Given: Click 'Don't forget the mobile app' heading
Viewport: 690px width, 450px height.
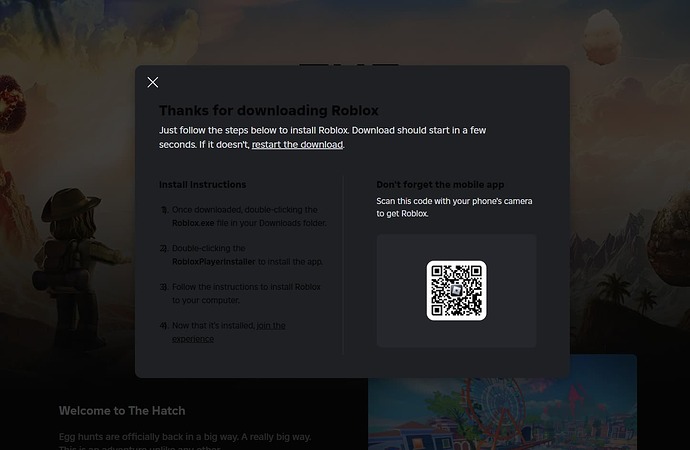Looking at the screenshot, I should (x=440, y=185).
